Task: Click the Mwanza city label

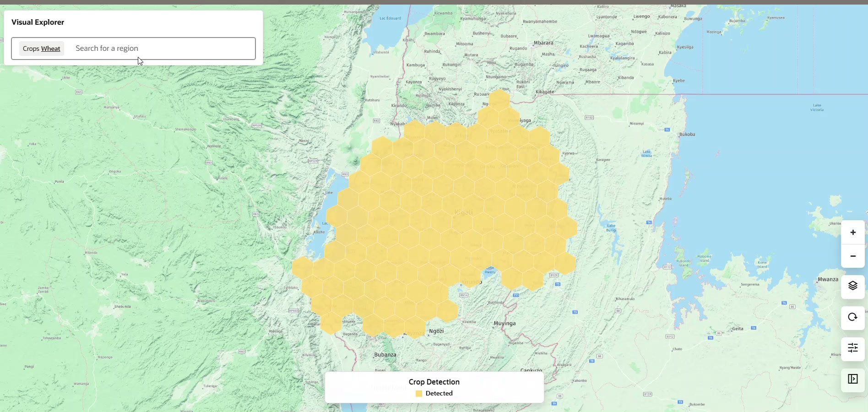Action: pyautogui.click(x=828, y=279)
